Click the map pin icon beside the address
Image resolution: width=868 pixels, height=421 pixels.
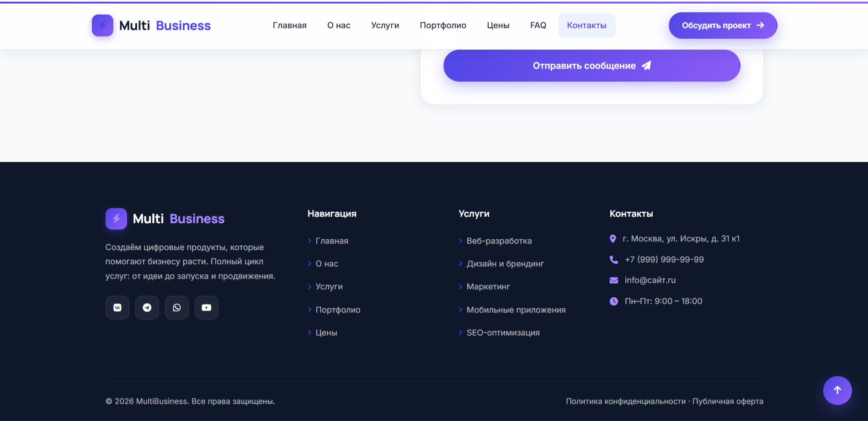tap(613, 239)
